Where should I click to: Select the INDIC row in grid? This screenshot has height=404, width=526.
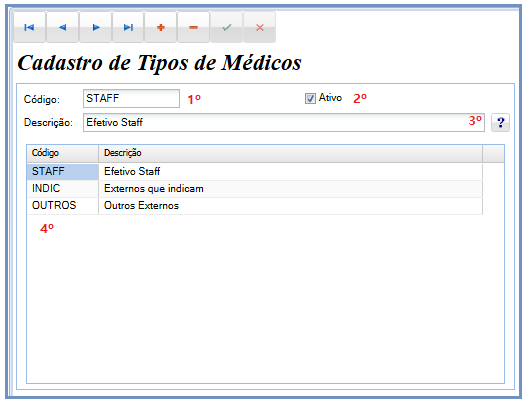point(255,189)
